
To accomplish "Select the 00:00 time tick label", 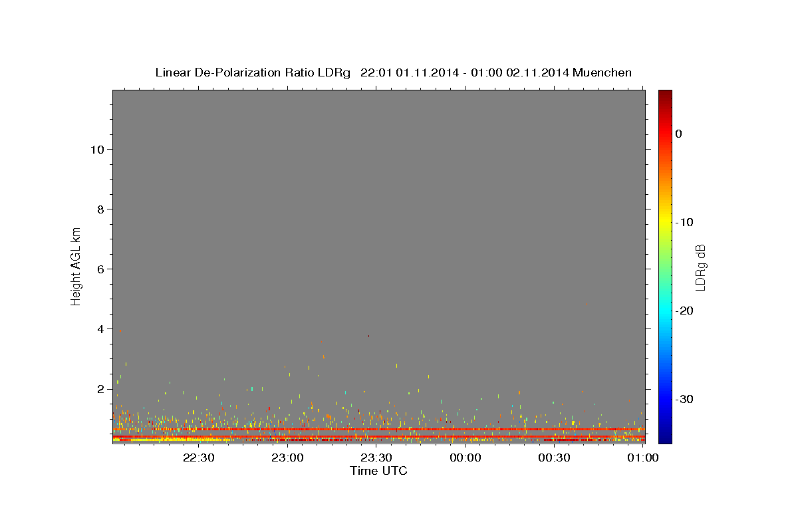I will (465, 458).
